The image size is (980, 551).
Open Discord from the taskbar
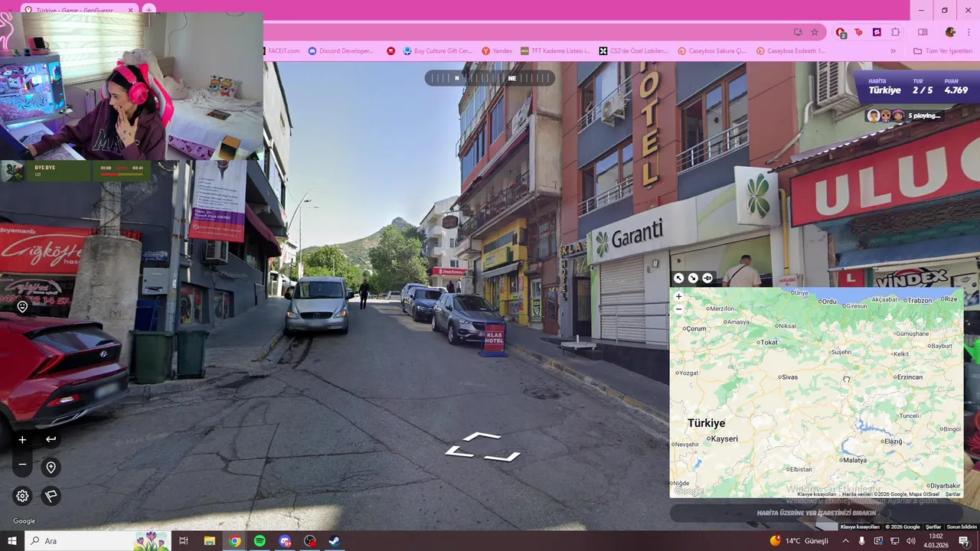[285, 541]
